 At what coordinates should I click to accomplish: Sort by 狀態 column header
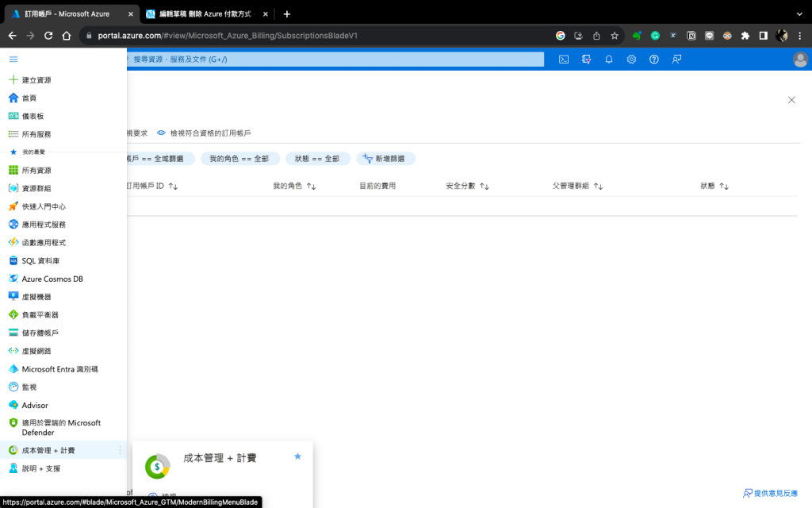pyautogui.click(x=714, y=186)
